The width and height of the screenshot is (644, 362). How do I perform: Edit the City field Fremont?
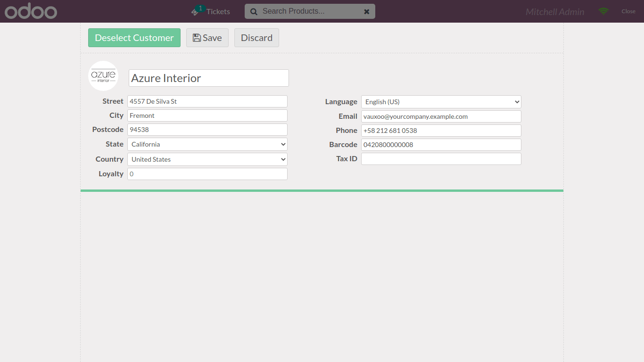(x=207, y=115)
